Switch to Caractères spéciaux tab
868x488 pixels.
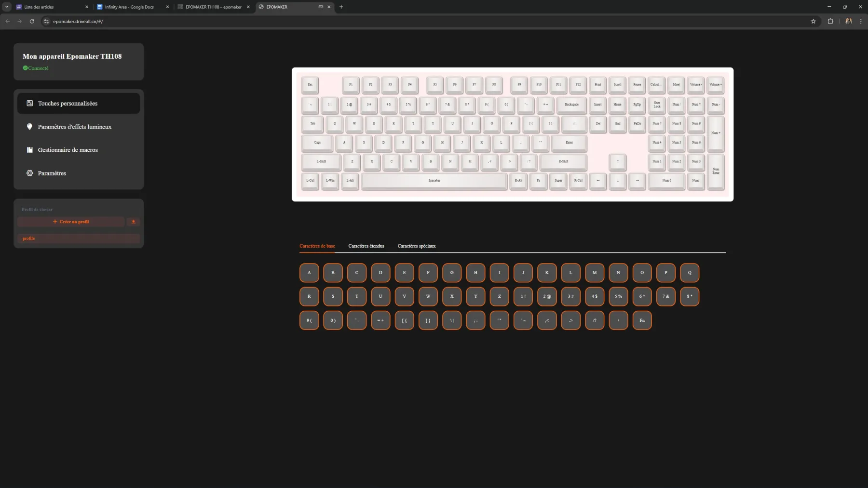click(417, 246)
